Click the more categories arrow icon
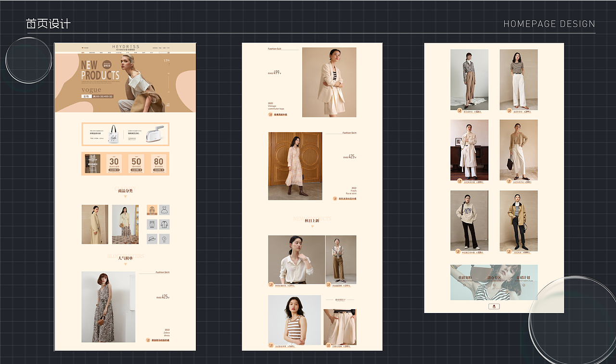The width and height of the screenshot is (616, 364). point(164,239)
